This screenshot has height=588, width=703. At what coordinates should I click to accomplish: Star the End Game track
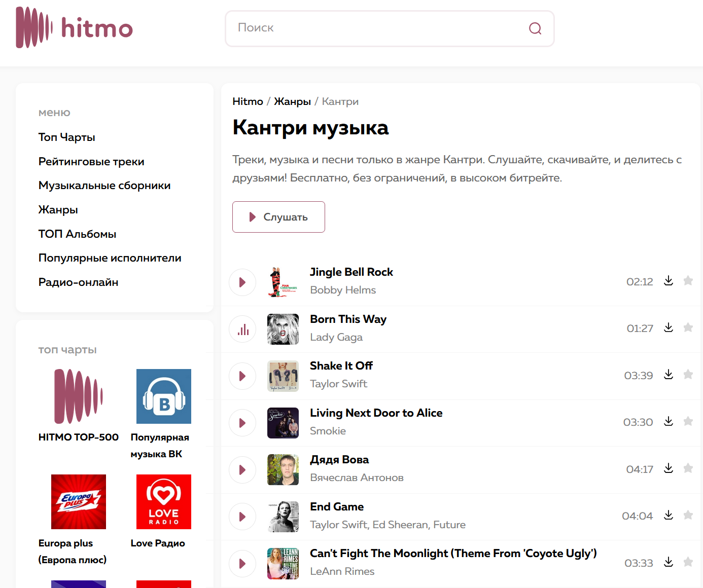[688, 515]
